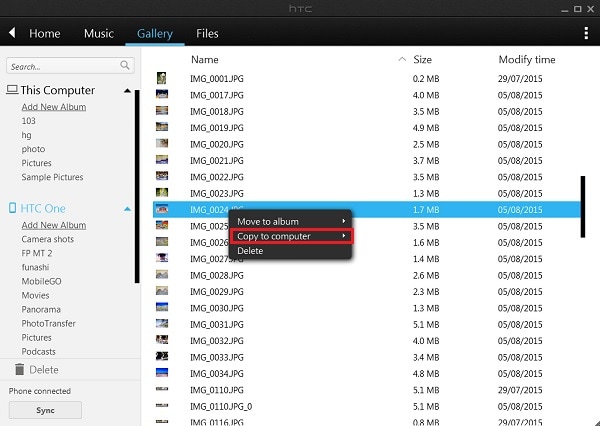Open Camera shots album on HTC One
Viewport: 600px width, 426px height.
pyautogui.click(x=48, y=239)
